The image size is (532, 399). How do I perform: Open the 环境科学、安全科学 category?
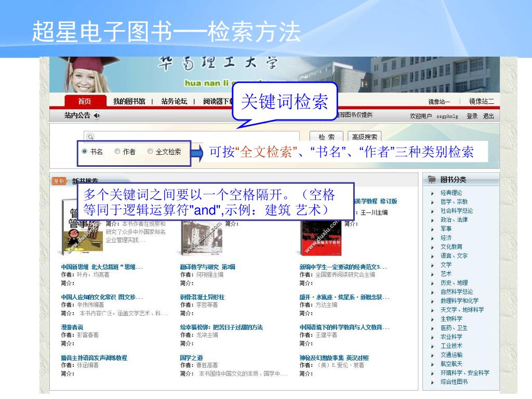tap(465, 373)
